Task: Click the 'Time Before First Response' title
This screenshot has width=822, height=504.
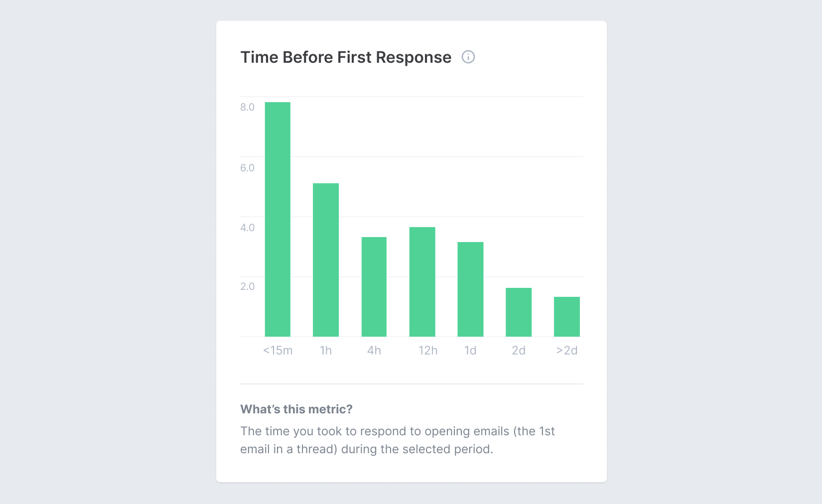Action: (345, 57)
